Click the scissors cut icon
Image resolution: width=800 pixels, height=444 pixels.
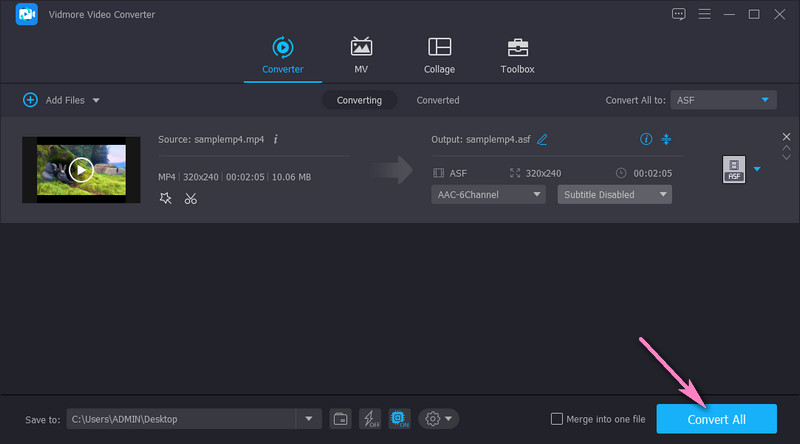point(190,198)
